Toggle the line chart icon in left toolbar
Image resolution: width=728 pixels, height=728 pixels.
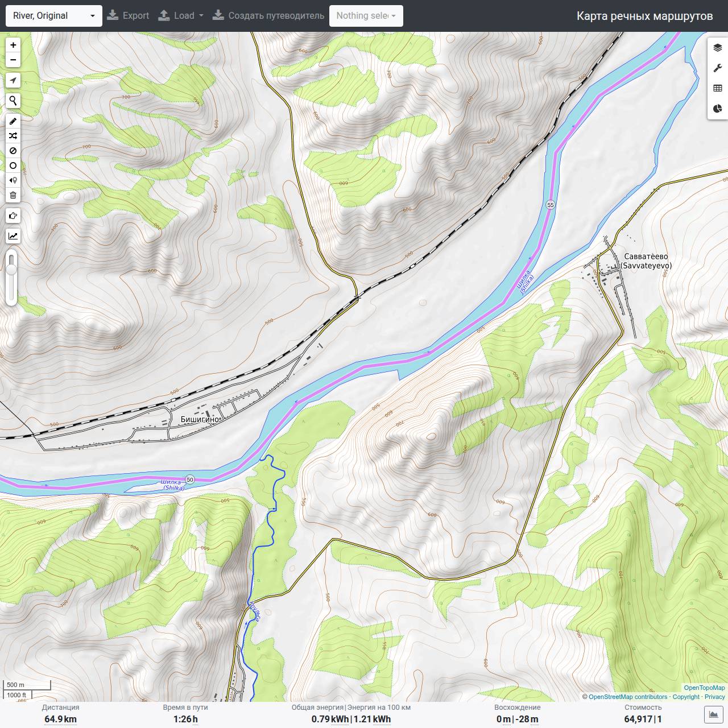[13, 236]
